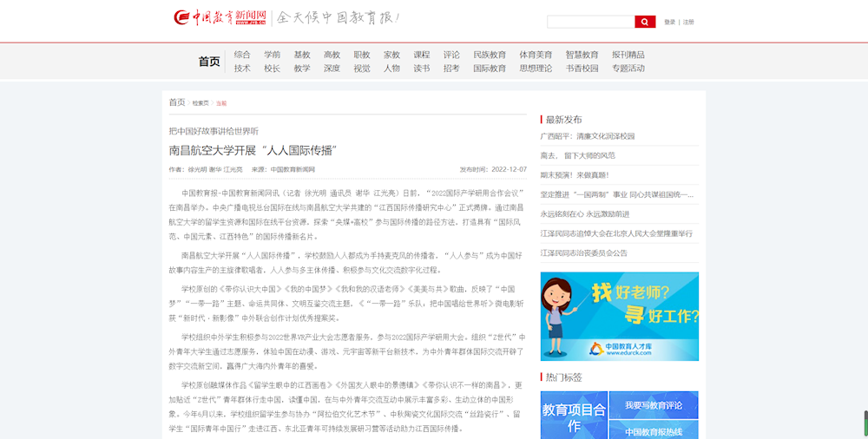Viewport: 868px width, 439px height.
Task: Click the 检索页 breadcrumb link
Action: [201, 103]
